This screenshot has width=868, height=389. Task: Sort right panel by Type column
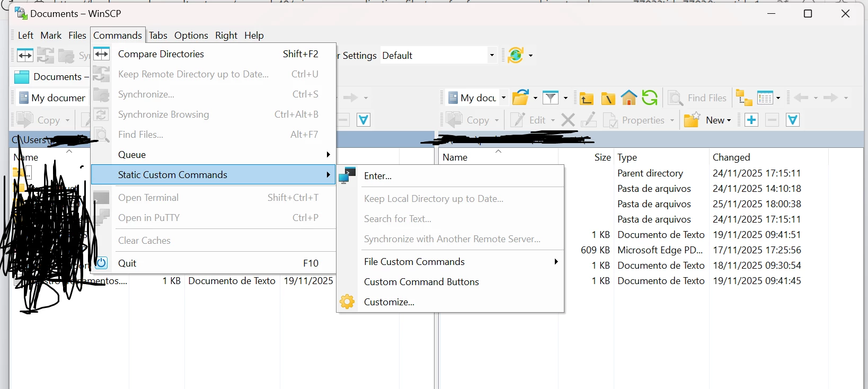point(661,157)
